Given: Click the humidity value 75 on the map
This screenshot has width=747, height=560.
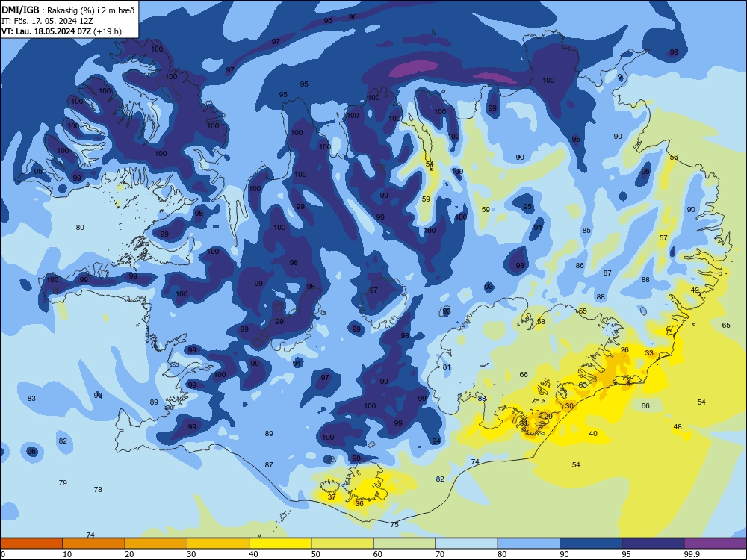Looking at the screenshot, I should (x=394, y=524).
